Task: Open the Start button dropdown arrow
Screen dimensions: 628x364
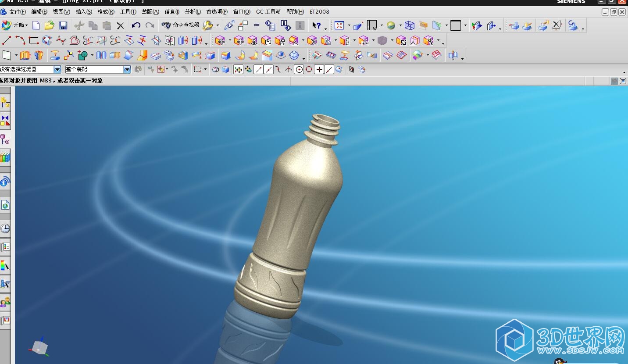Action: [26, 25]
